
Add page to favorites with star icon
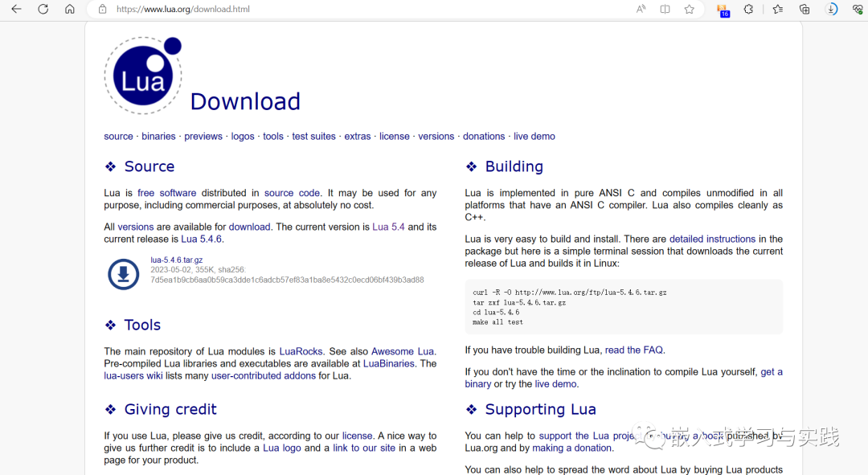coord(690,9)
